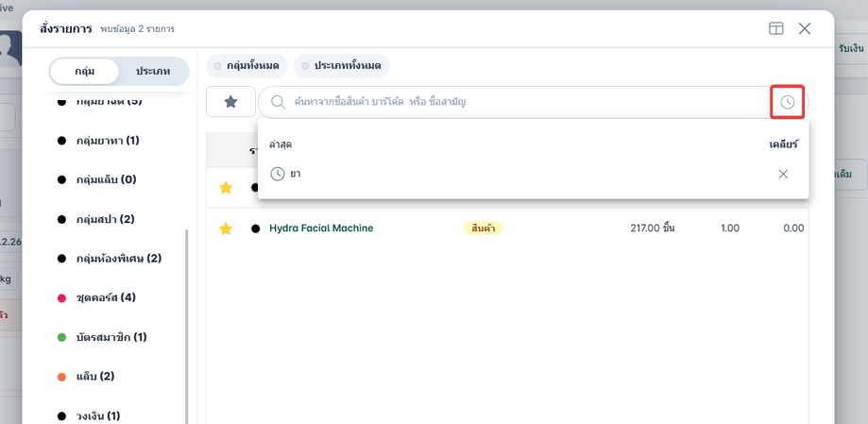This screenshot has height=424, width=868.
Task: Toggle star on the first product row
Action: (x=226, y=188)
